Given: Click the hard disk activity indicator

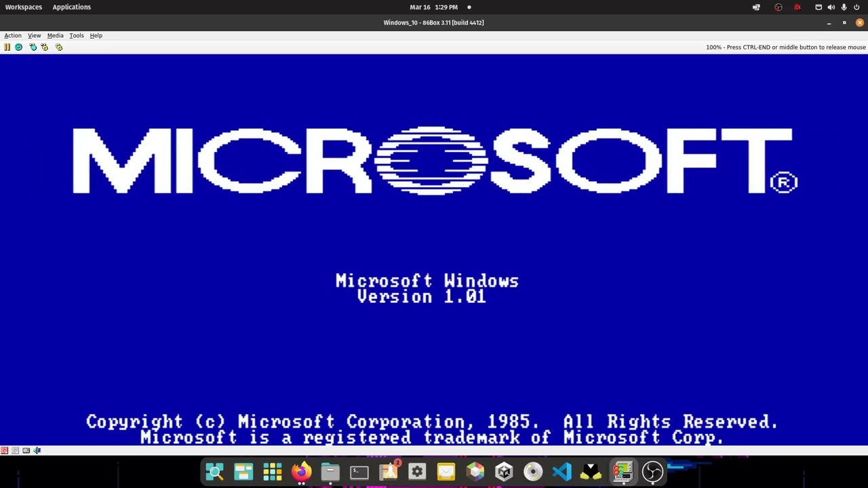Looking at the screenshot, I should (x=26, y=450).
